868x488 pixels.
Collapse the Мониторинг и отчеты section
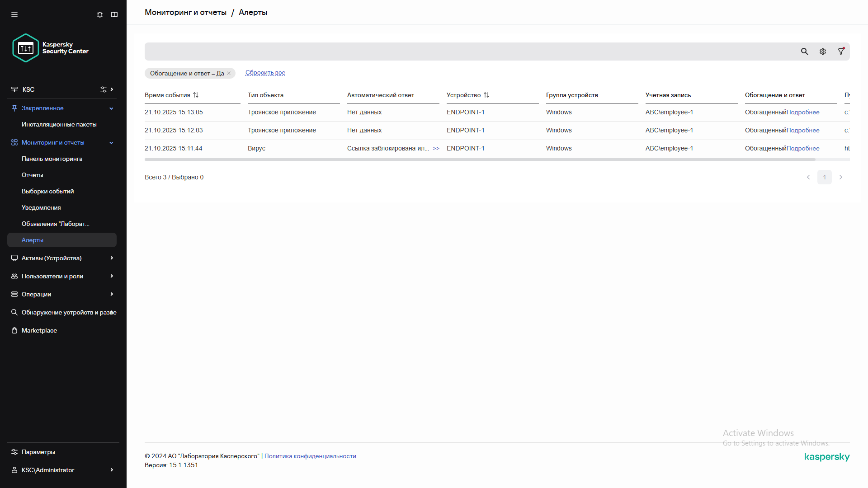111,143
